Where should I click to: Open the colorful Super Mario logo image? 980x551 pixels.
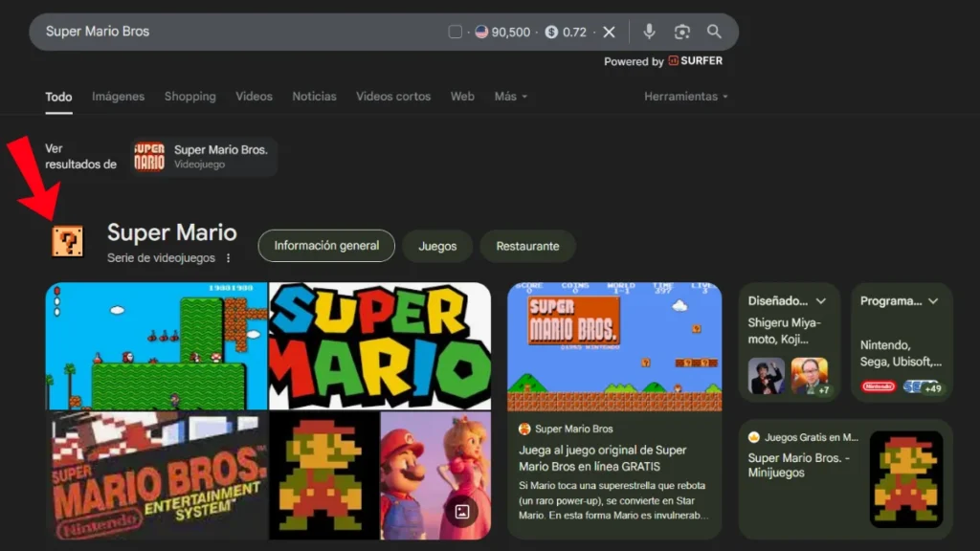coord(380,346)
